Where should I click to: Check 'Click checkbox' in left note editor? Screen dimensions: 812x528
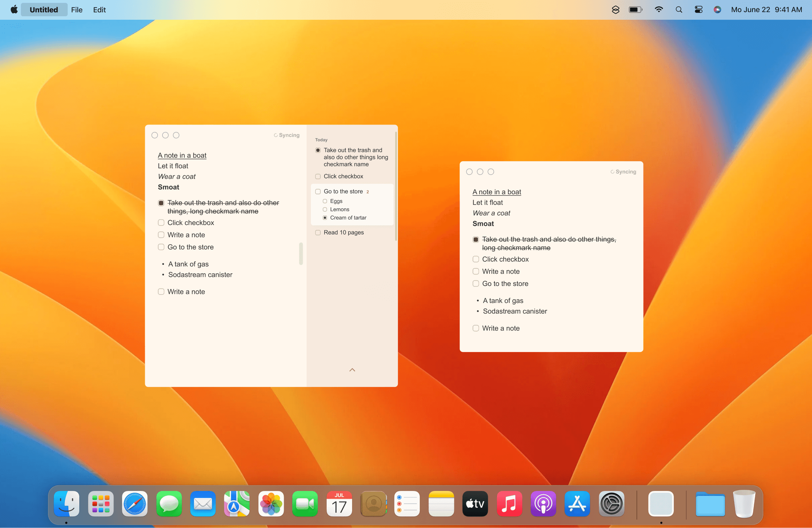(161, 223)
